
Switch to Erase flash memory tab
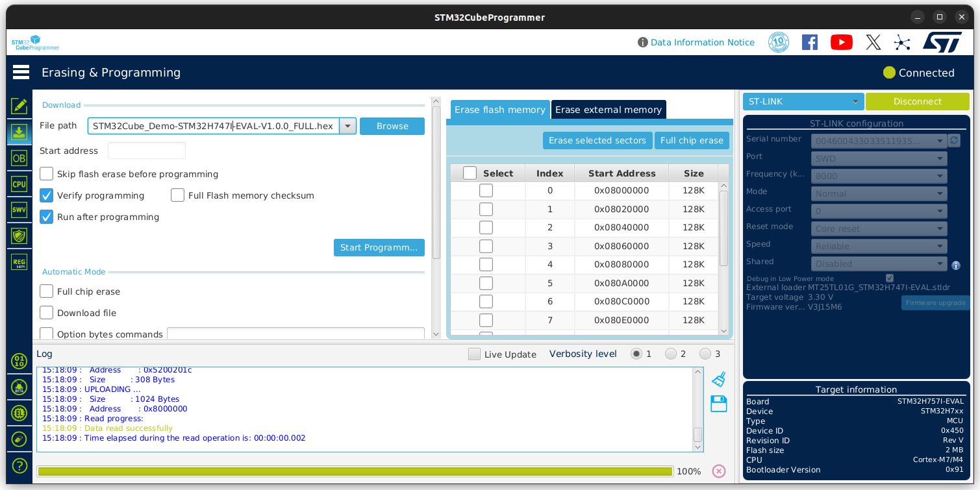(499, 110)
